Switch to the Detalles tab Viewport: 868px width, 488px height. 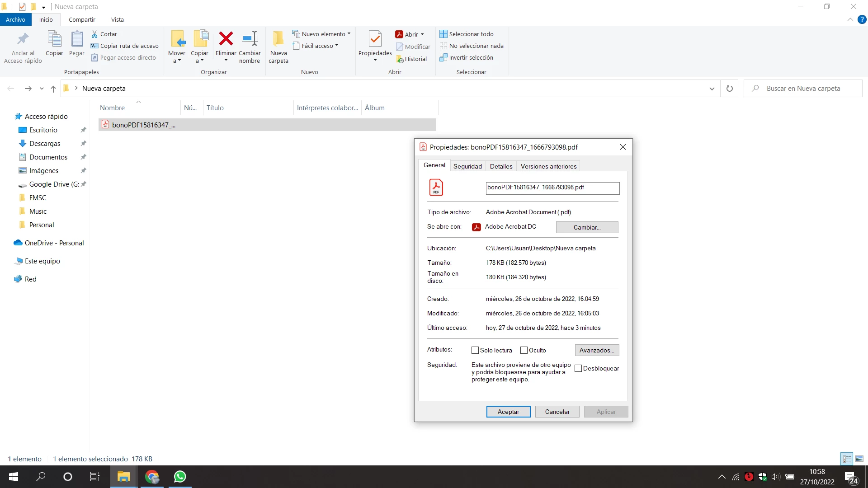(x=501, y=166)
